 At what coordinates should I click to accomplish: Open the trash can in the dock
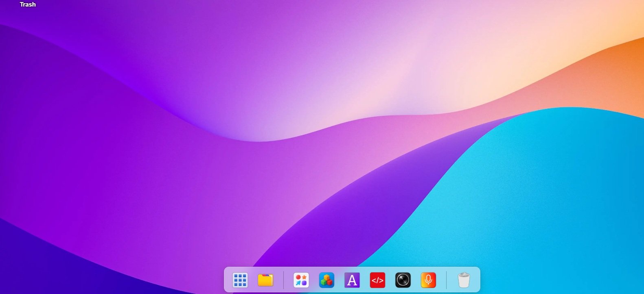(464, 280)
